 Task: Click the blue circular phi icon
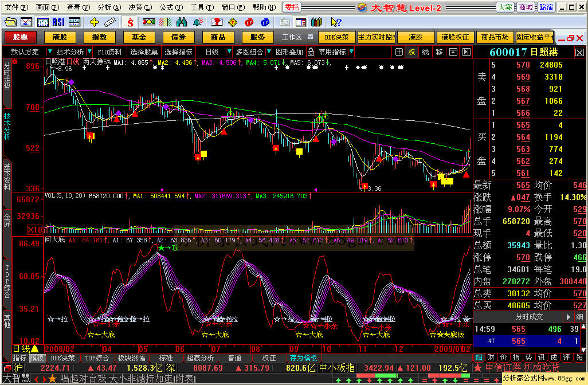point(265,22)
